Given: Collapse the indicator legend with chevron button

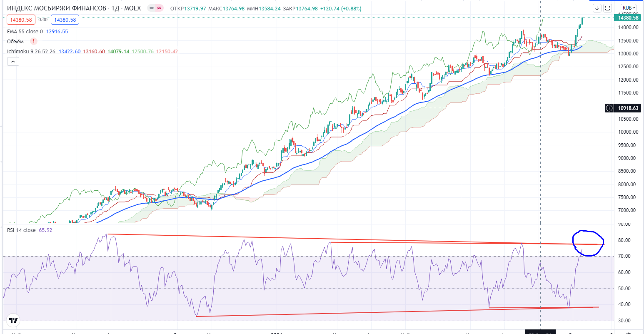Looking at the screenshot, I should click(13, 62).
